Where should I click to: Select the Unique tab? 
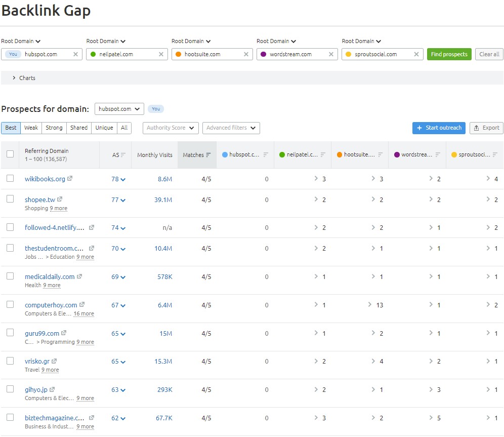click(x=104, y=128)
